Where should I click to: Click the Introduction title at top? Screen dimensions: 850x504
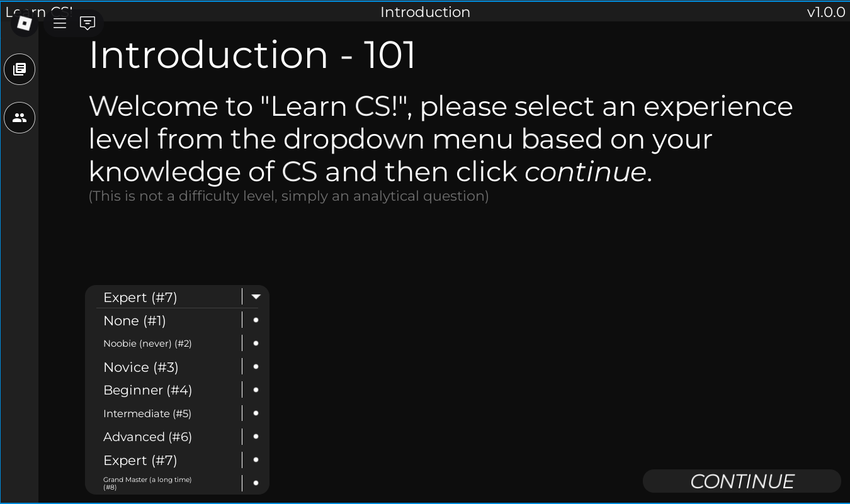click(x=425, y=12)
